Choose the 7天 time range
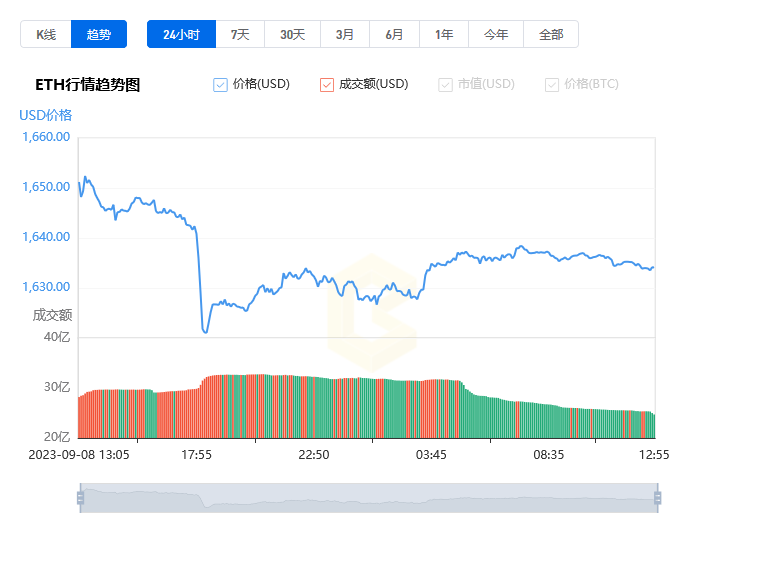The height and width of the screenshot is (563, 780). click(x=240, y=34)
